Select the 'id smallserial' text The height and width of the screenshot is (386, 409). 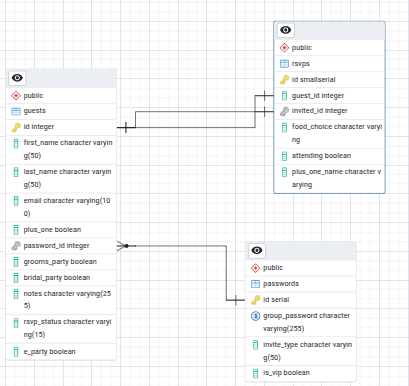pos(314,80)
